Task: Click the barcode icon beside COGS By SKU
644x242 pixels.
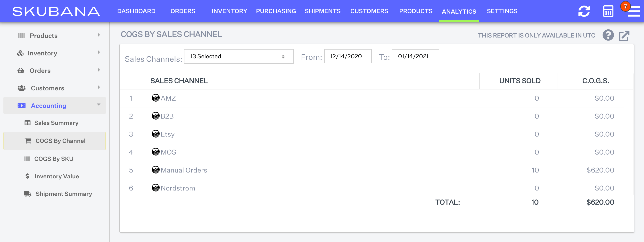Action: point(27,159)
